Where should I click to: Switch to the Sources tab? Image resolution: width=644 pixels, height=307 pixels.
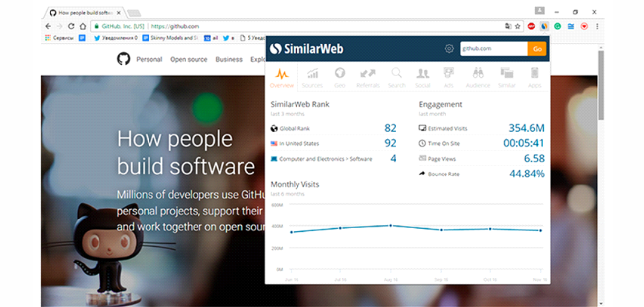coord(312,78)
